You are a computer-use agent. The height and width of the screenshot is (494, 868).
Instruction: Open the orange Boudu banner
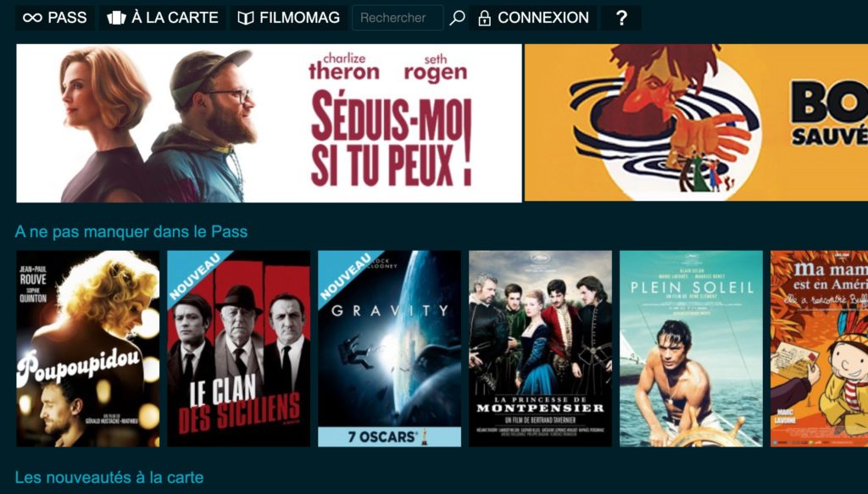[697, 123]
